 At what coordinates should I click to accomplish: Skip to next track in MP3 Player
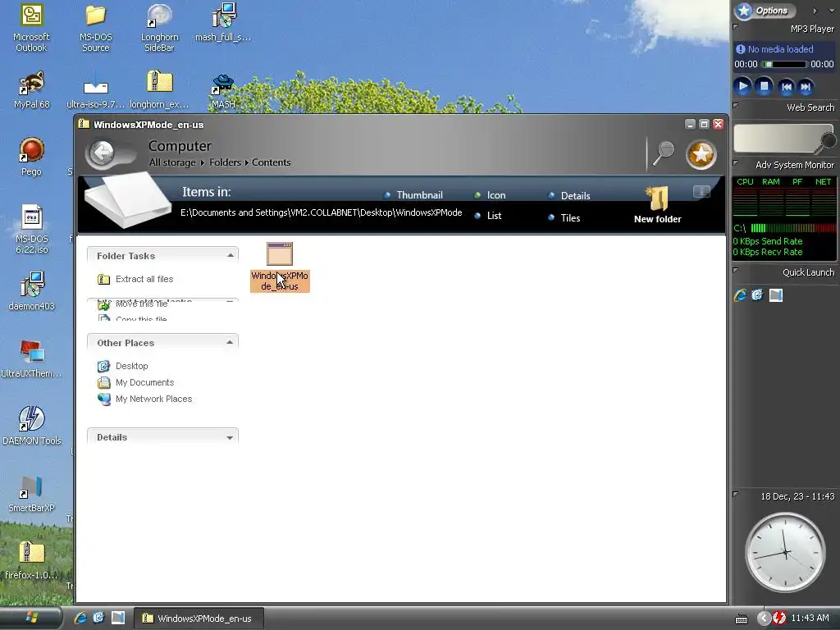tap(806, 87)
